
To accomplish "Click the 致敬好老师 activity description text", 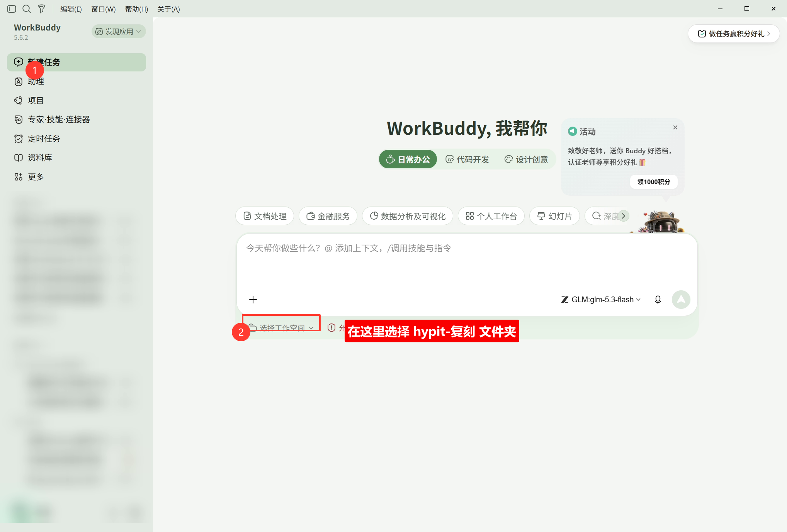I will (620, 156).
